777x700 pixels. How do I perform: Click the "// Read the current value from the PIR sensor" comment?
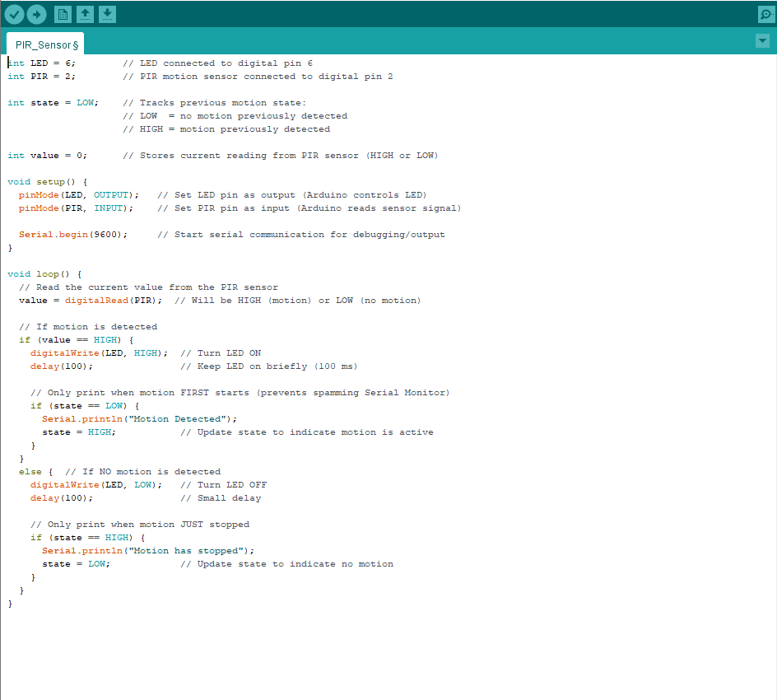pyautogui.click(x=148, y=287)
